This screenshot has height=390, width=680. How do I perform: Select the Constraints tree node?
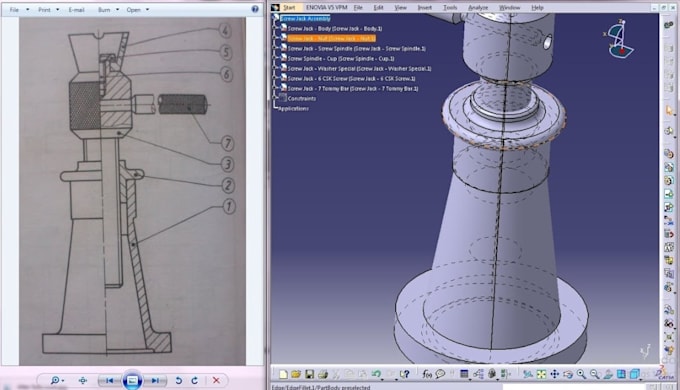[x=301, y=98]
